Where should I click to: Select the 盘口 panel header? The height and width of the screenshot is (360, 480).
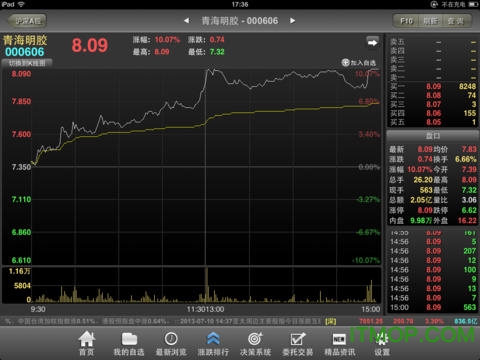433,136
